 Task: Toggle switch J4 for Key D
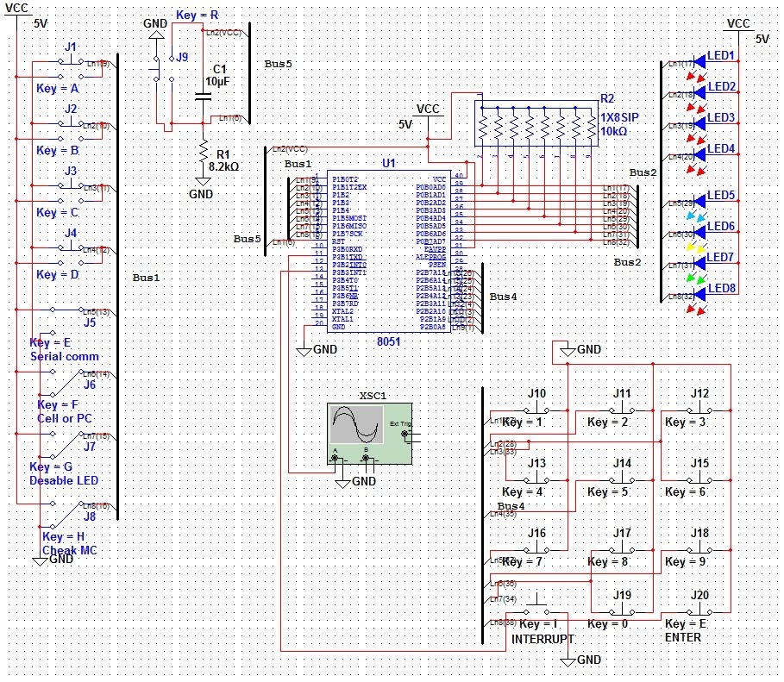click(71, 255)
